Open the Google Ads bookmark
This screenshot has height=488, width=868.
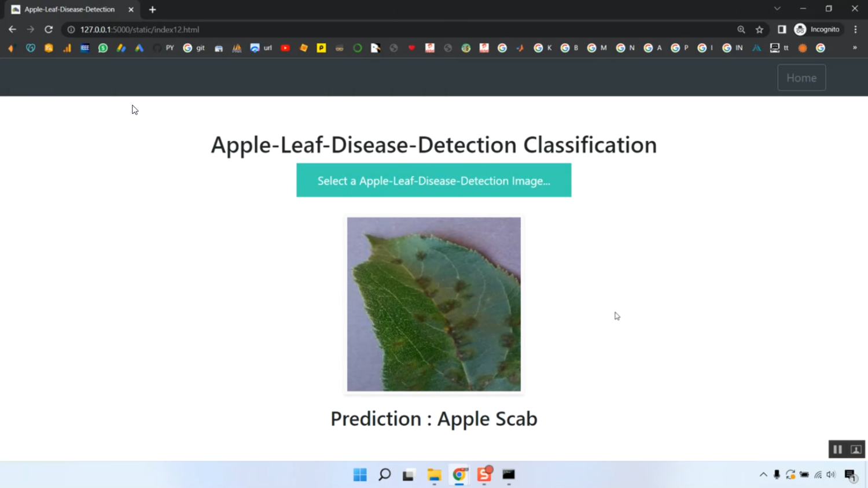click(139, 48)
